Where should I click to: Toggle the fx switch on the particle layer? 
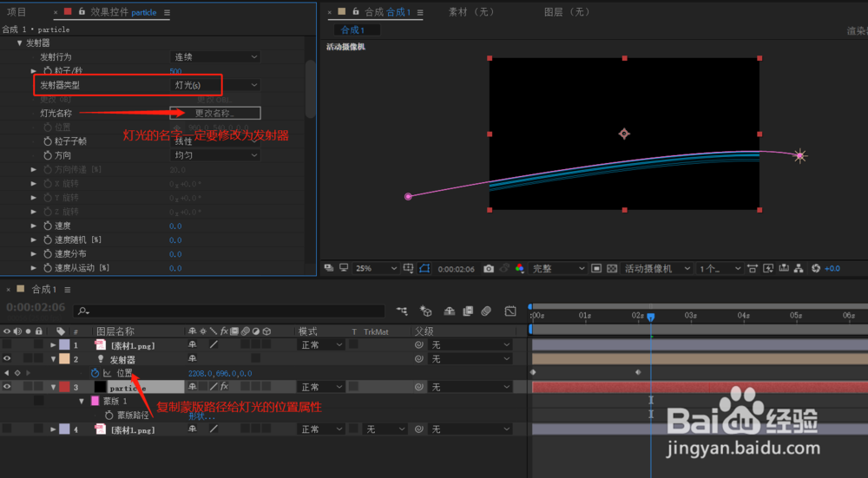pyautogui.click(x=224, y=387)
